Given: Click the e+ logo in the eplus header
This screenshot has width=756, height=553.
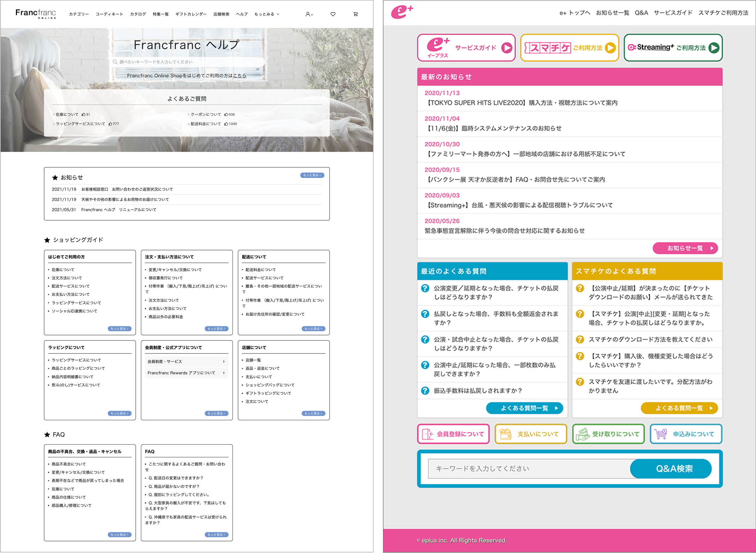Looking at the screenshot, I should [x=402, y=12].
